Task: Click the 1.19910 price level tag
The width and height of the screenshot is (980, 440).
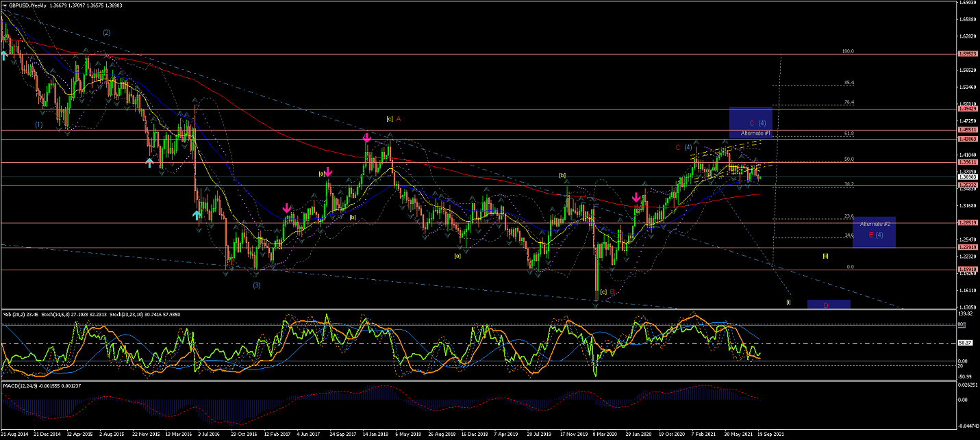Action: (x=968, y=270)
